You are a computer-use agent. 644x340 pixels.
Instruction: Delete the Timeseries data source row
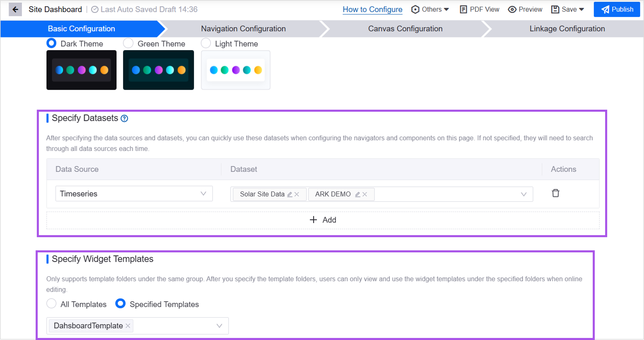pos(555,193)
